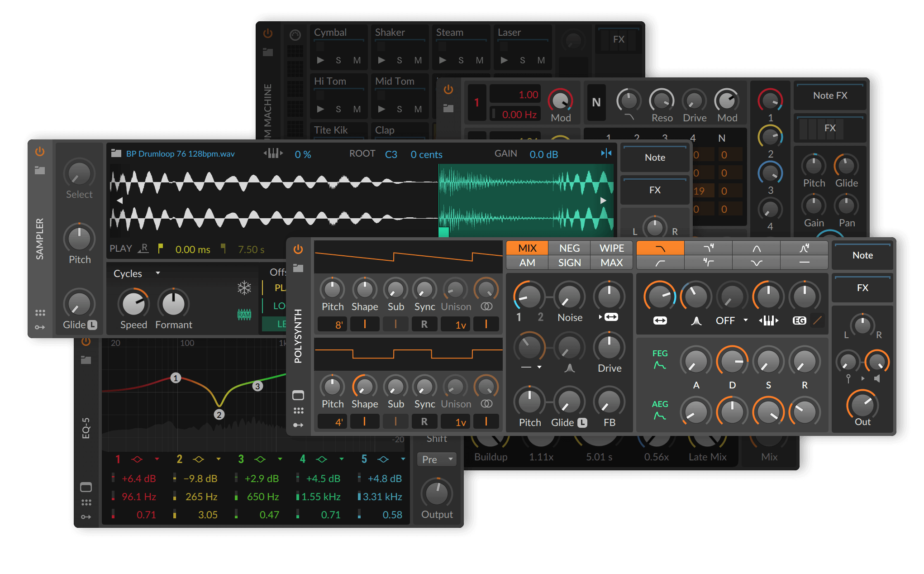The image size is (924, 574).
Task: Open the Sampler remote controls dots icon
Action: 40,312
